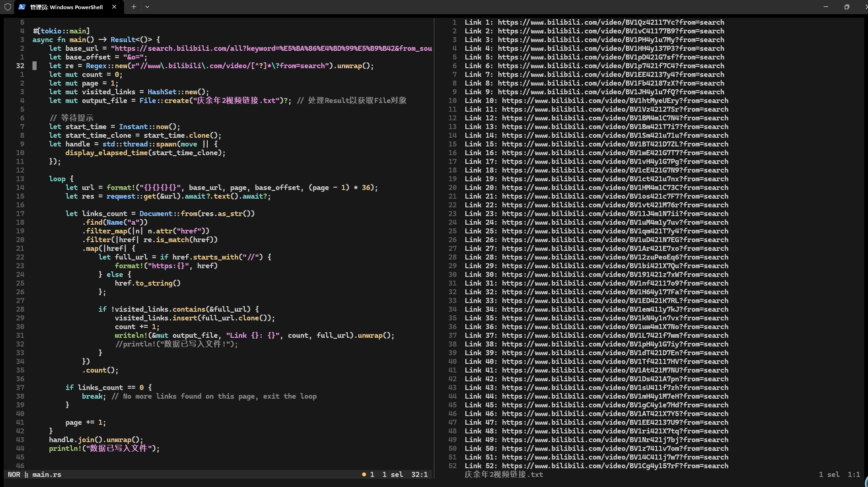Click the #[tokio::main] attribute line

[x=61, y=31]
